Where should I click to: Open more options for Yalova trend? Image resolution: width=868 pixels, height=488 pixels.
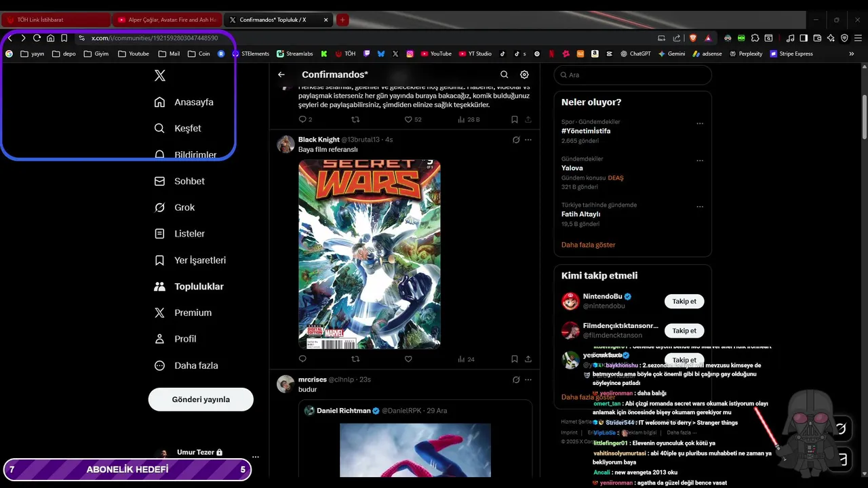pos(700,161)
